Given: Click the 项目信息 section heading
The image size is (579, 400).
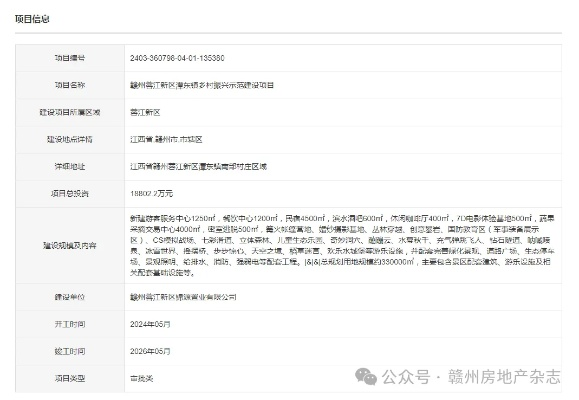Looking at the screenshot, I should tap(32, 19).
